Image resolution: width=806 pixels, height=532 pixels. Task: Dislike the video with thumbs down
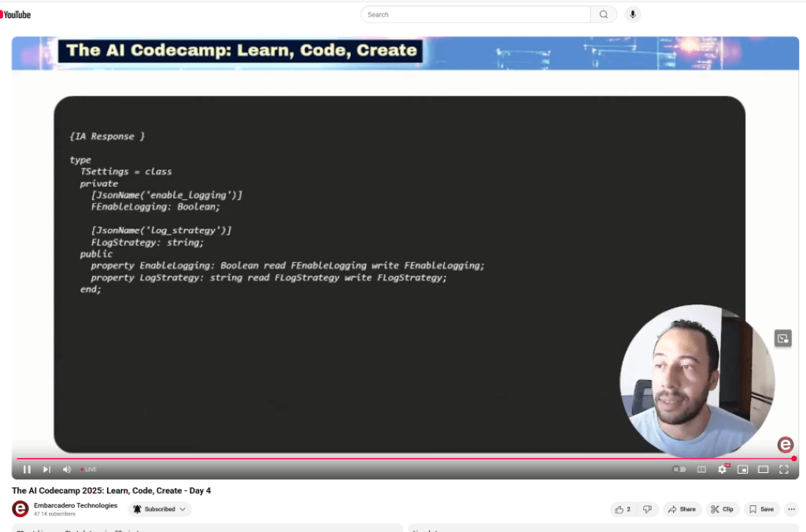coord(646,509)
